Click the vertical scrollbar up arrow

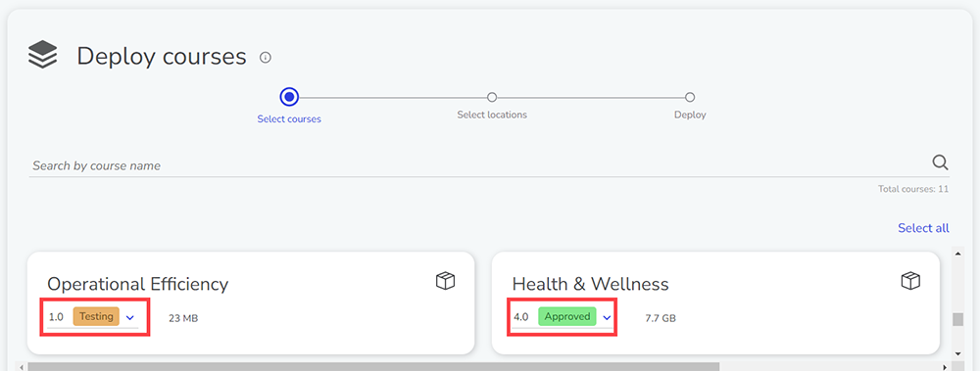[956, 254]
